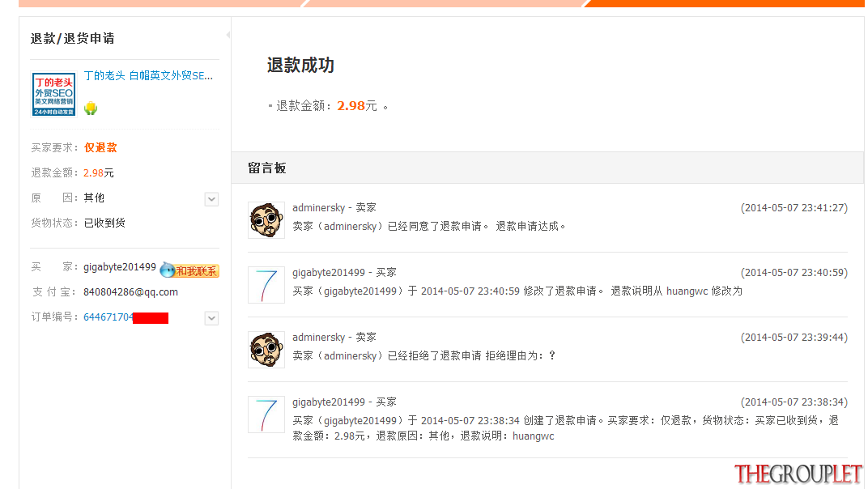Viewport: 868px width, 489px height.
Task: Select the 已收到货 goods status text
Action: pos(104,223)
